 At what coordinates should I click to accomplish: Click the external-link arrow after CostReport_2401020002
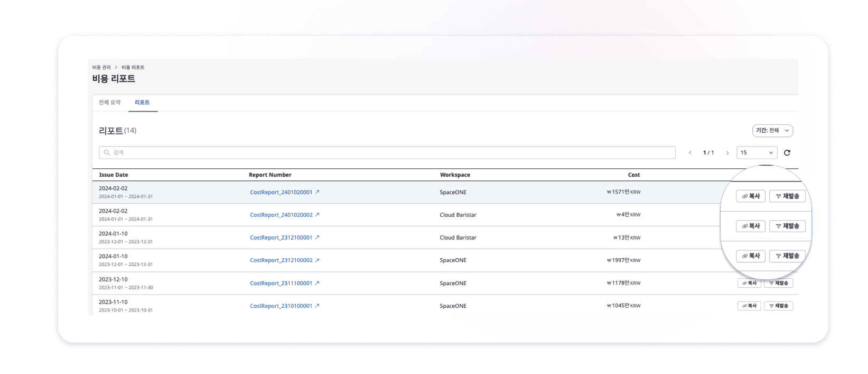(x=318, y=215)
